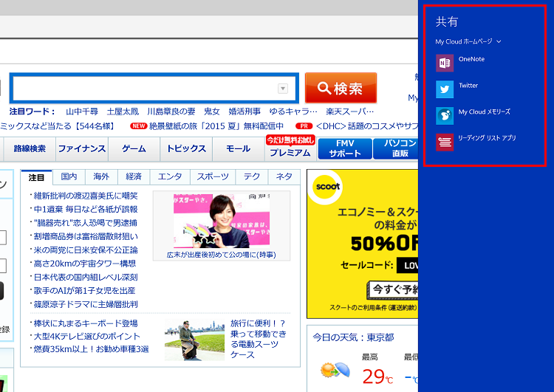Click the 山中千尋 trending keyword link

pos(82,111)
